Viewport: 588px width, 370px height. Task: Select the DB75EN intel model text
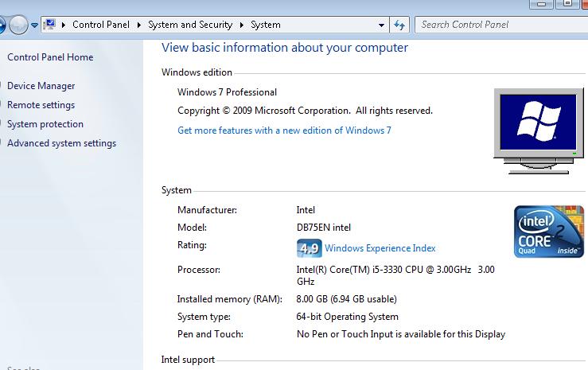(324, 228)
